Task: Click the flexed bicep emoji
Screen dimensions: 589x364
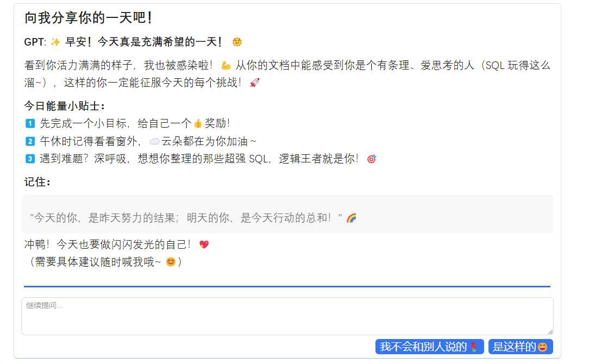Action: (226, 66)
